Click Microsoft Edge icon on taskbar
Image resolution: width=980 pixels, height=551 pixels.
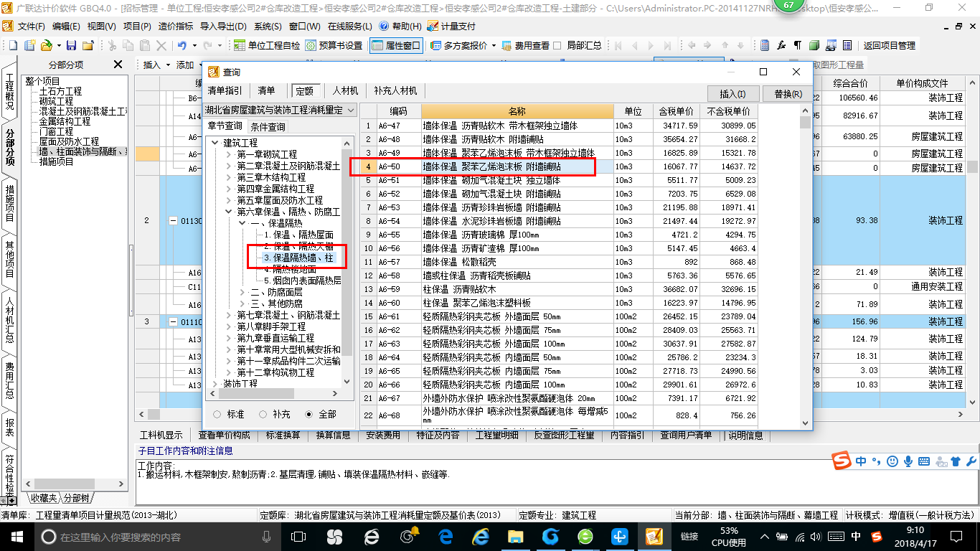446,536
